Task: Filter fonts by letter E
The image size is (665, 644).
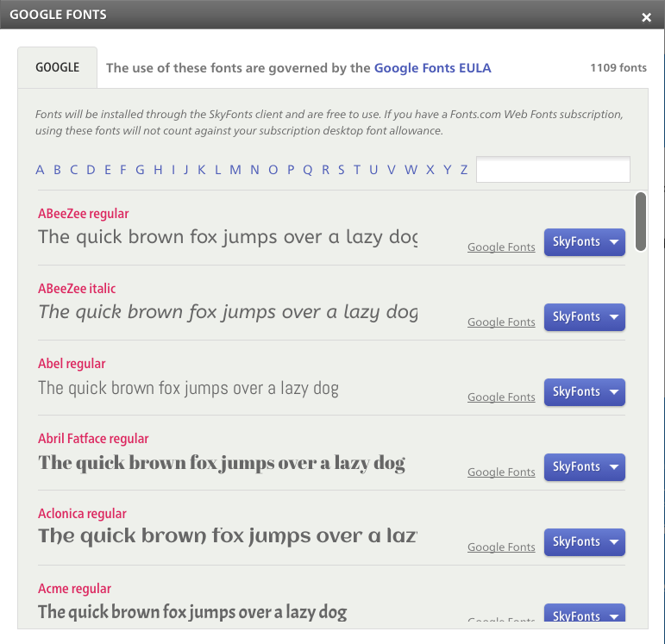Action: (x=108, y=170)
